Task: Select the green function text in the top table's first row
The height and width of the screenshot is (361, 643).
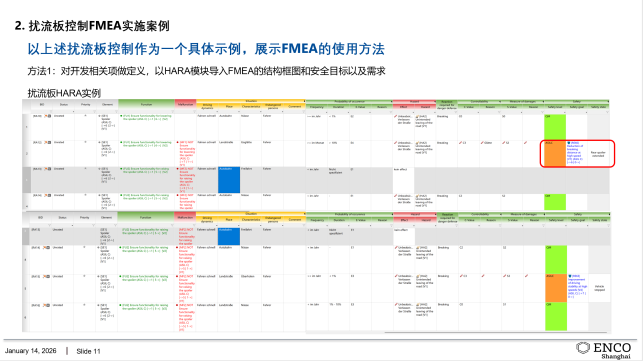Action: [x=146, y=117]
